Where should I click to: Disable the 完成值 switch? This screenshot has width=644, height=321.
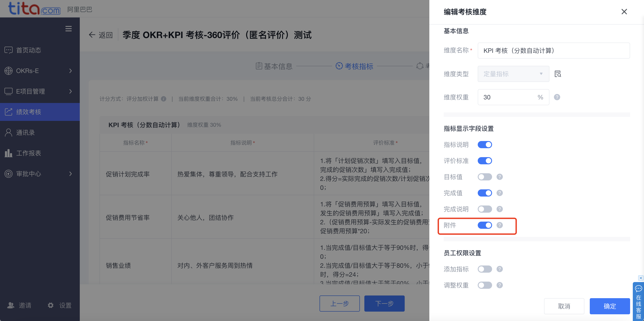[485, 193]
